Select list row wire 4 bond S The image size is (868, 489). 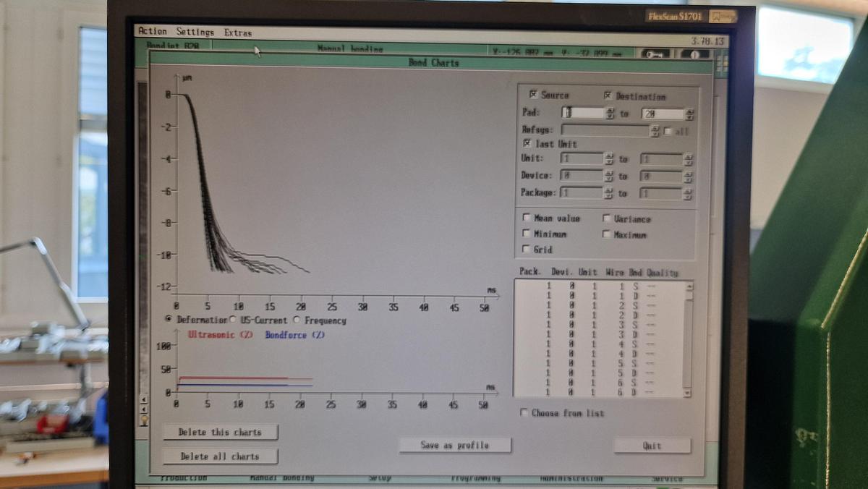tap(599, 344)
